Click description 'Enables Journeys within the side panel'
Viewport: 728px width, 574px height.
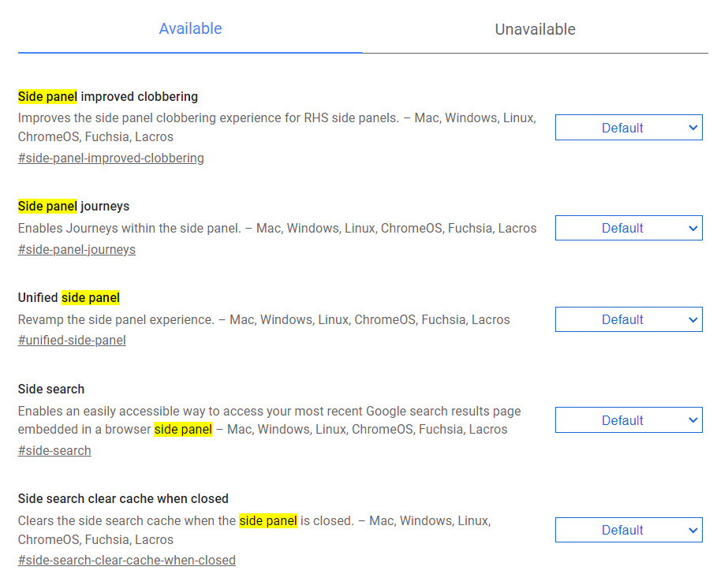pyautogui.click(x=277, y=229)
